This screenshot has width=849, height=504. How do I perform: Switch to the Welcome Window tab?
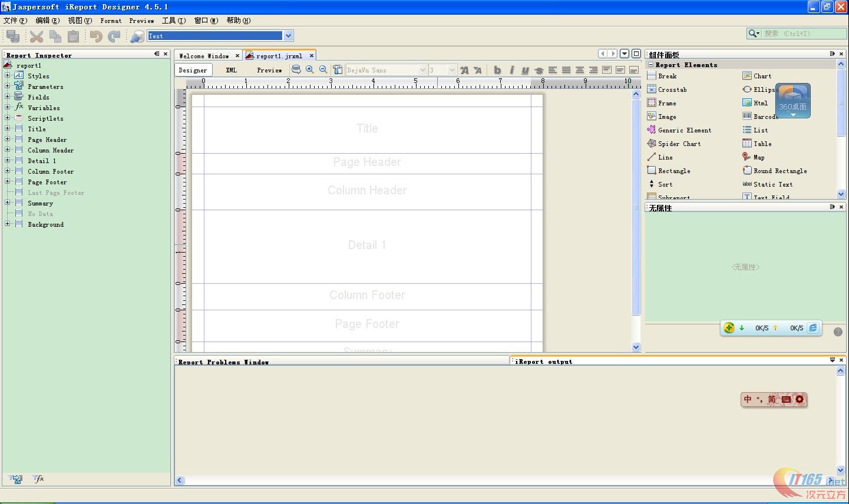(x=204, y=56)
